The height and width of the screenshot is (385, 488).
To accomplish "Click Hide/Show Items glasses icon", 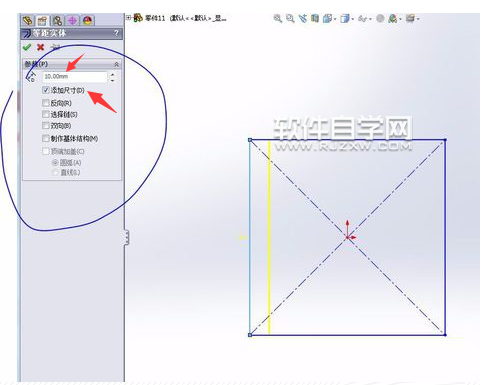I will pos(362,19).
